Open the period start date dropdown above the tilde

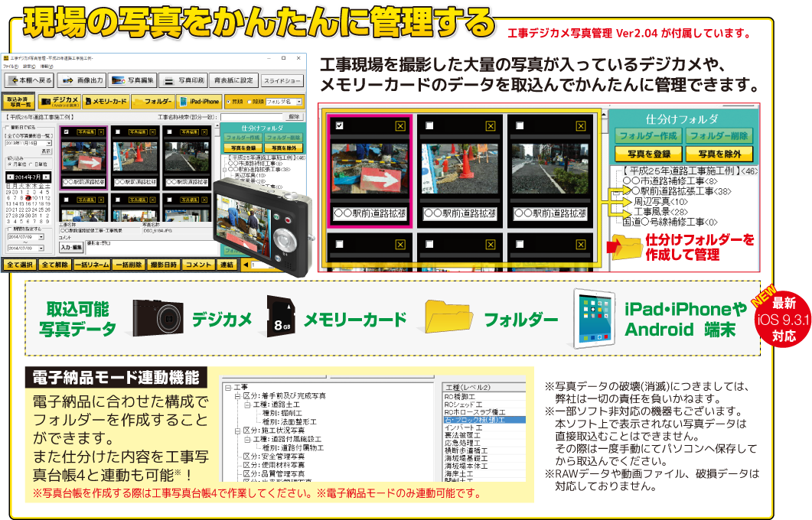point(41,237)
